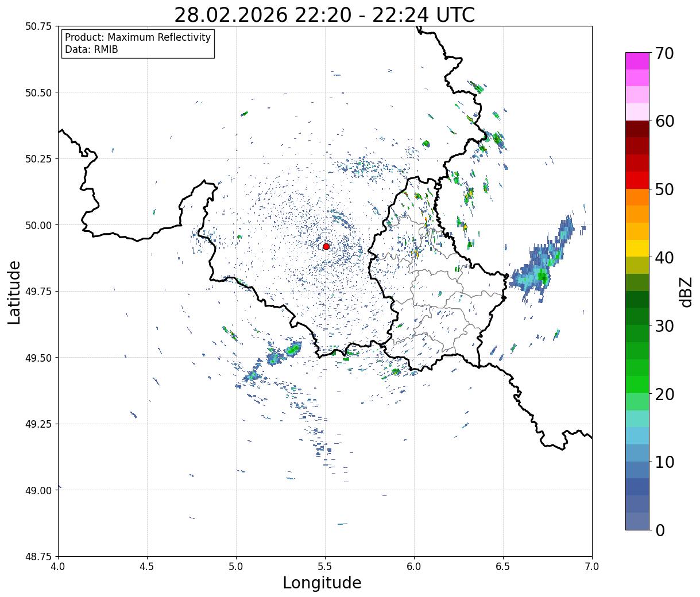Viewport: 700px width, 597px height.
Task: Click the colorbar tick label 50
Action: click(664, 189)
